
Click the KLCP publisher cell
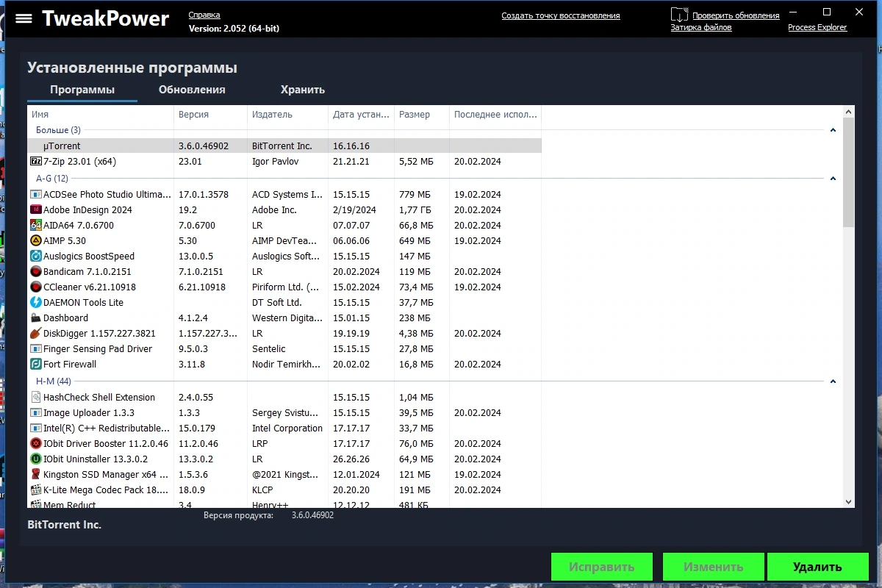point(263,490)
